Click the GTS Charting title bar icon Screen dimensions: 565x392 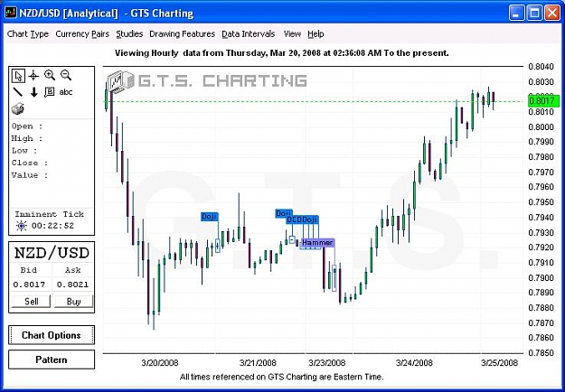(x=11, y=13)
